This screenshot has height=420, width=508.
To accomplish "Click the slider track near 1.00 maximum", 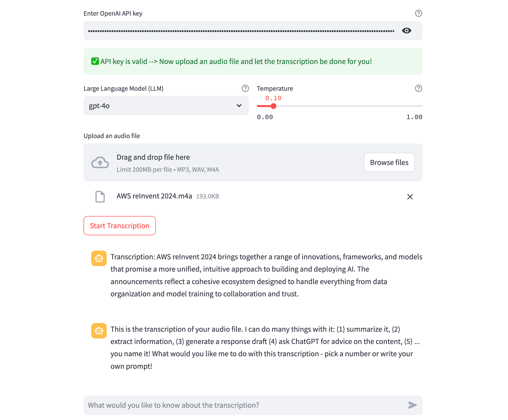I will (x=418, y=106).
